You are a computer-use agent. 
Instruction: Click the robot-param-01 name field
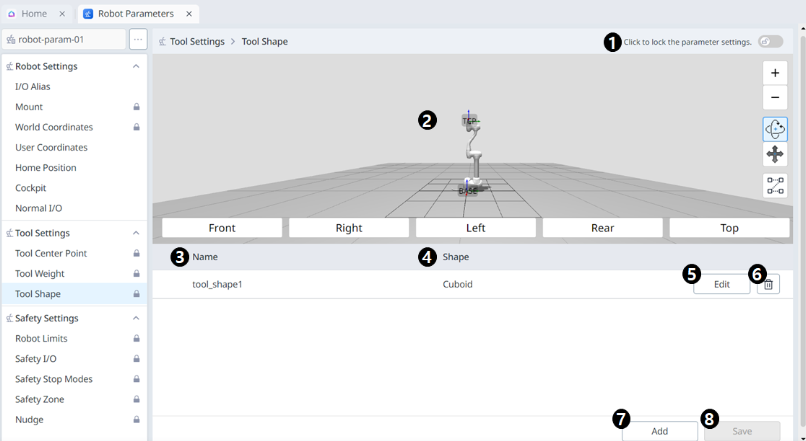click(x=64, y=40)
